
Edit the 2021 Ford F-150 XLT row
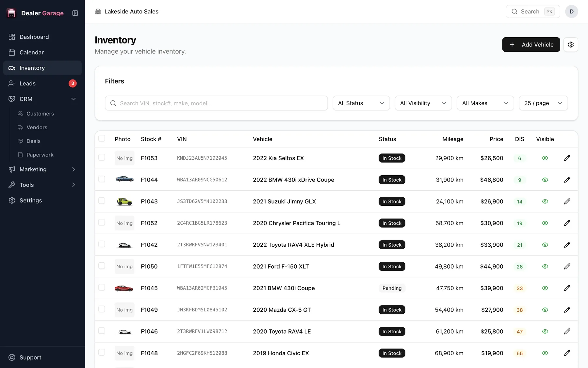[567, 267]
